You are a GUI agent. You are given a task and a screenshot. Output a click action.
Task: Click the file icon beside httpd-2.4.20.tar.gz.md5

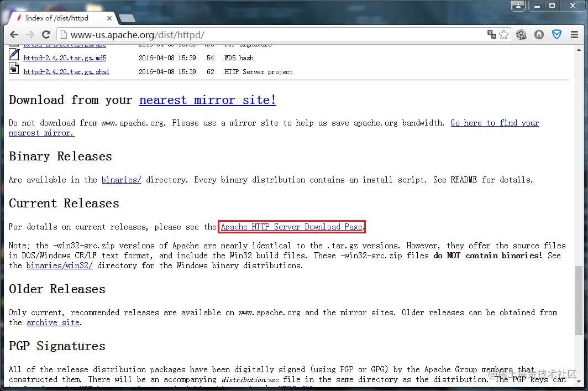click(x=14, y=55)
